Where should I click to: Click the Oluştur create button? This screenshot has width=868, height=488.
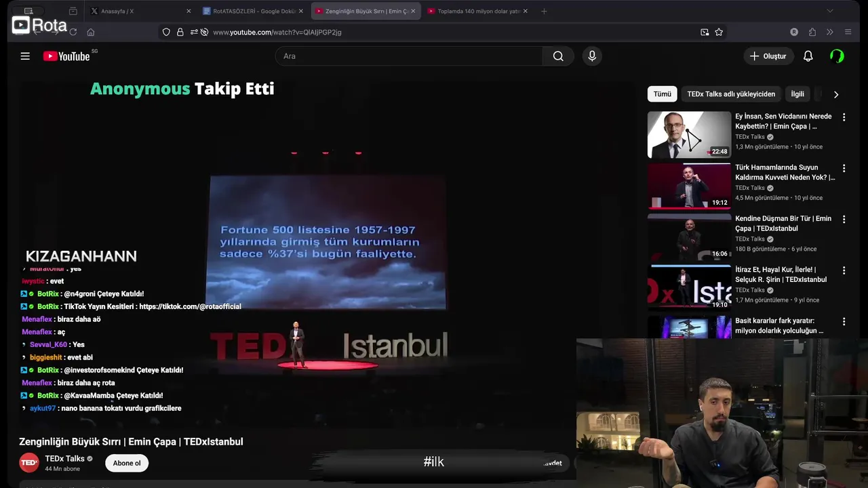(768, 56)
